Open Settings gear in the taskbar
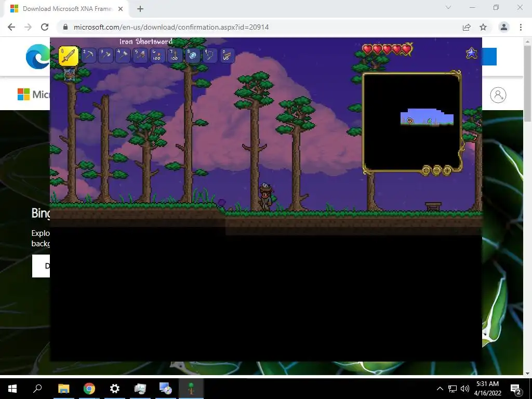Screen dimensions: 532x399 [115, 389]
